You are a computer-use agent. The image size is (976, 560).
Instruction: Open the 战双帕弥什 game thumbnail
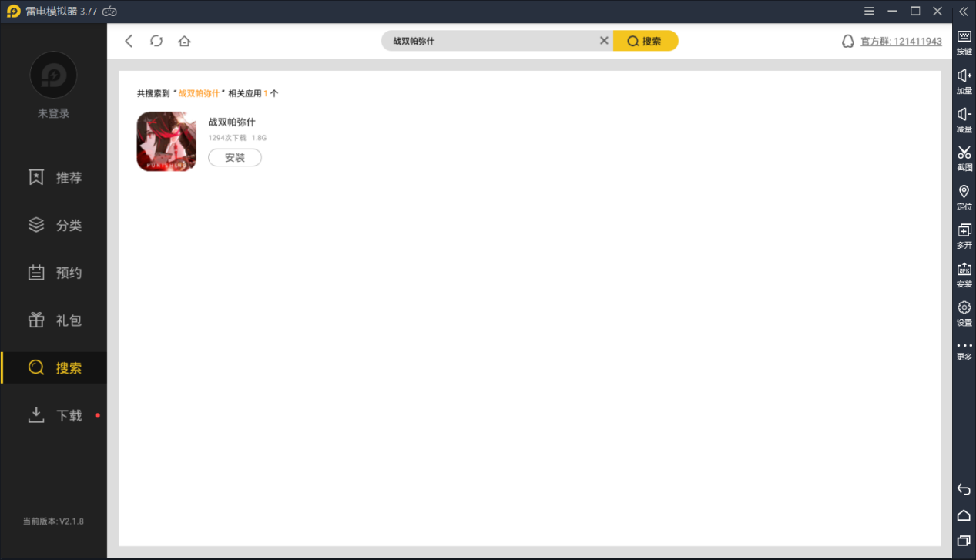click(x=166, y=142)
